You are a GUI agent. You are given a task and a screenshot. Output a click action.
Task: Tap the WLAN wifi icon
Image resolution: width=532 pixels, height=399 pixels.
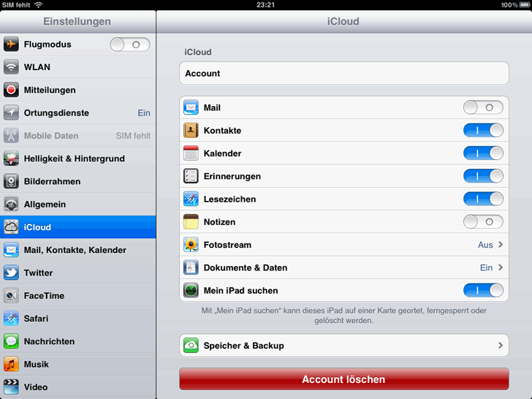pos(11,67)
